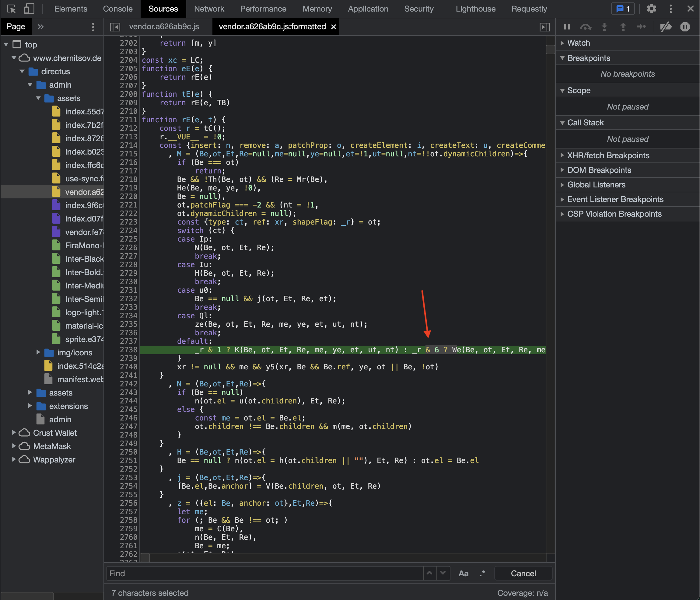Viewport: 700px width, 600px height.
Task: Switch to the Lighthouse tab
Action: click(x=475, y=9)
